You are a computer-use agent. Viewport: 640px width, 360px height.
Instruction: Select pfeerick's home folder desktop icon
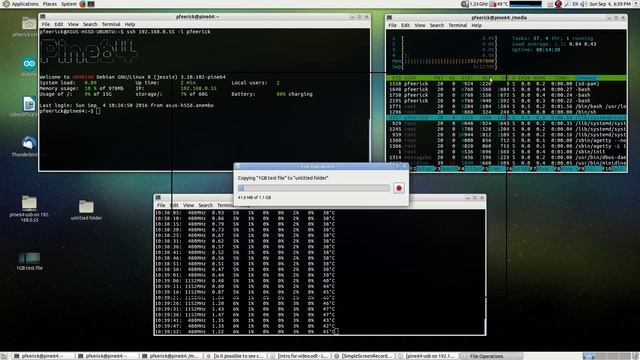(29, 27)
